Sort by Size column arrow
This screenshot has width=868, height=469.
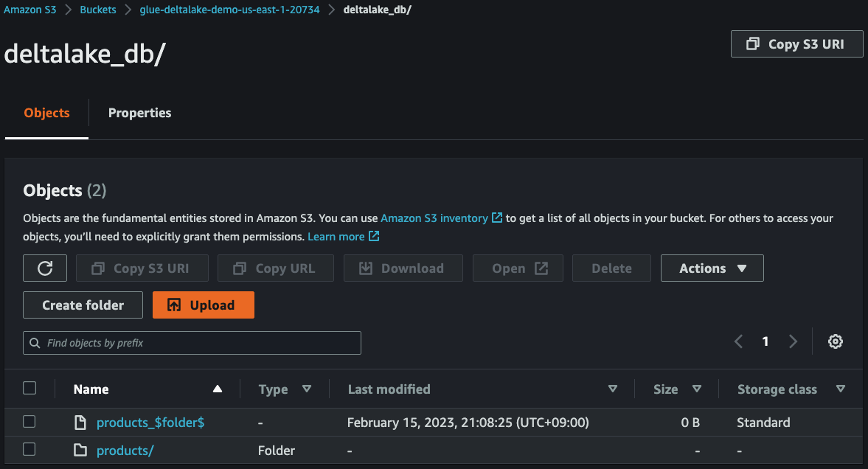(697, 389)
